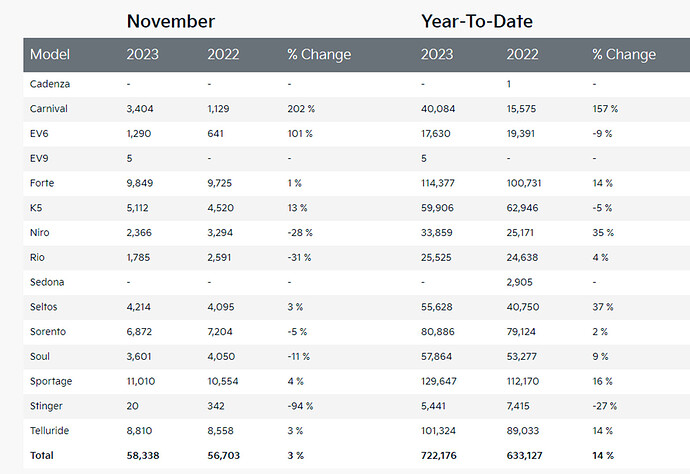Screen dimensions: 690x474
Task: Select the Stinger row label
Action: (47, 405)
